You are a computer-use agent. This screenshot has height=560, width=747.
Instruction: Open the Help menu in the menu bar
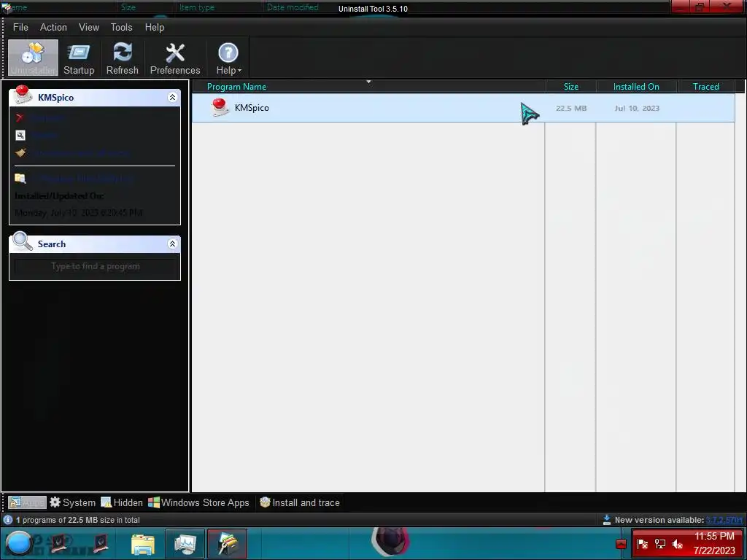click(155, 27)
